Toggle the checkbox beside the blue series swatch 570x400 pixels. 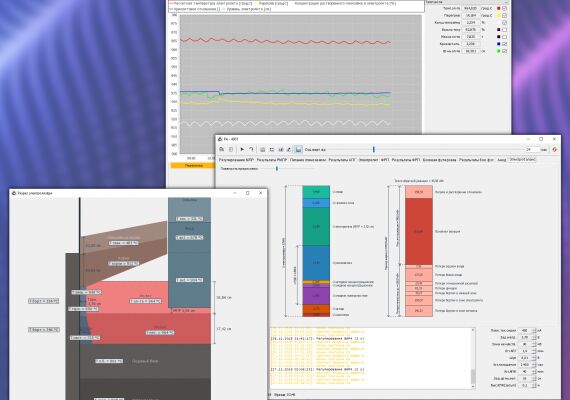click(x=504, y=44)
